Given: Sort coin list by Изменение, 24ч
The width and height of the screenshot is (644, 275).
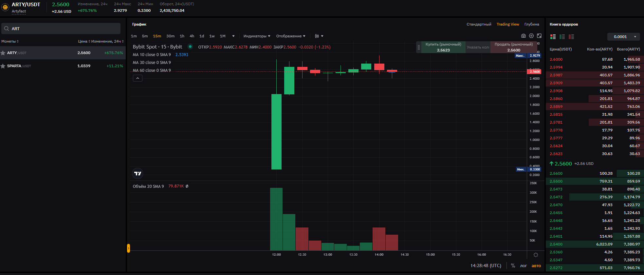Looking at the screenshot, I should pos(107,41).
